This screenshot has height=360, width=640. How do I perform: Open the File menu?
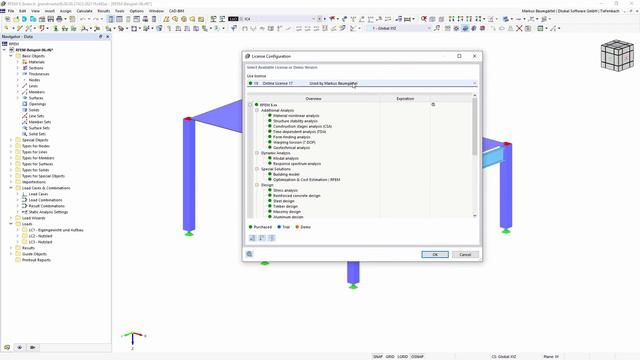[11, 11]
